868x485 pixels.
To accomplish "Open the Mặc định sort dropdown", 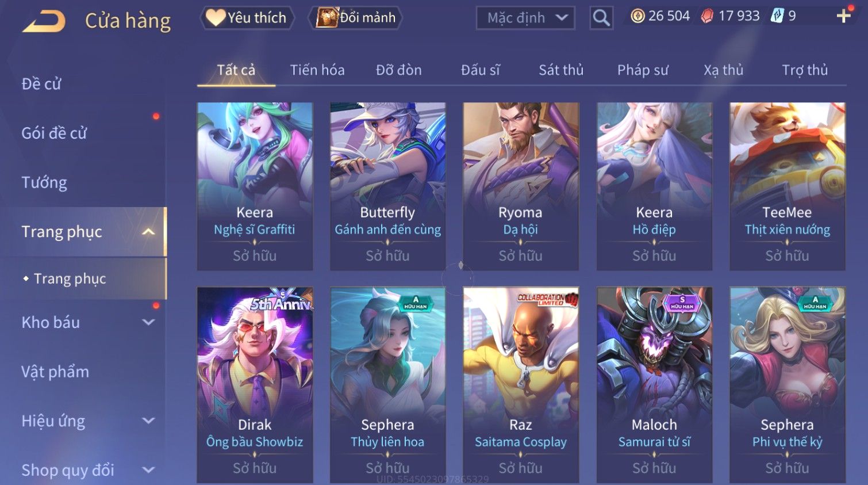I will point(525,18).
